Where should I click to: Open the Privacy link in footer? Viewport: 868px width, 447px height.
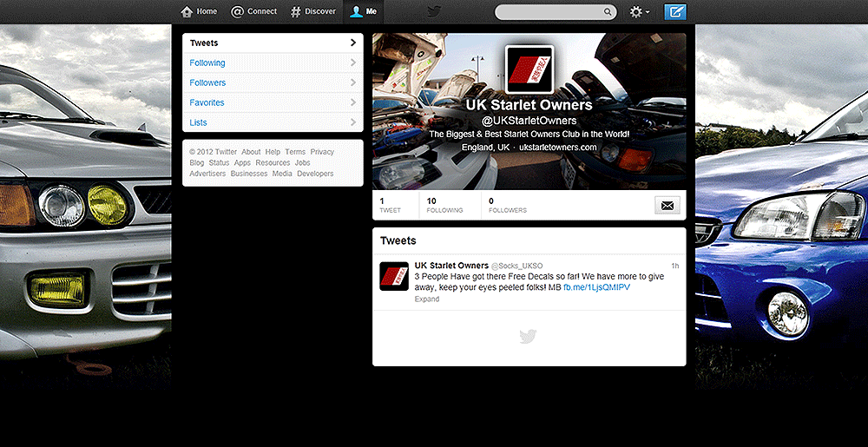click(322, 152)
